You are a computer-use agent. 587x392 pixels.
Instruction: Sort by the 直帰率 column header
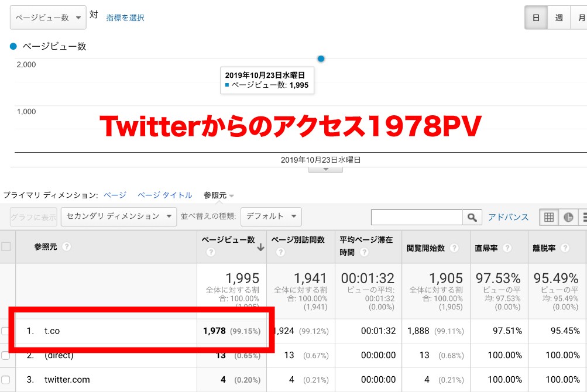tap(486, 248)
